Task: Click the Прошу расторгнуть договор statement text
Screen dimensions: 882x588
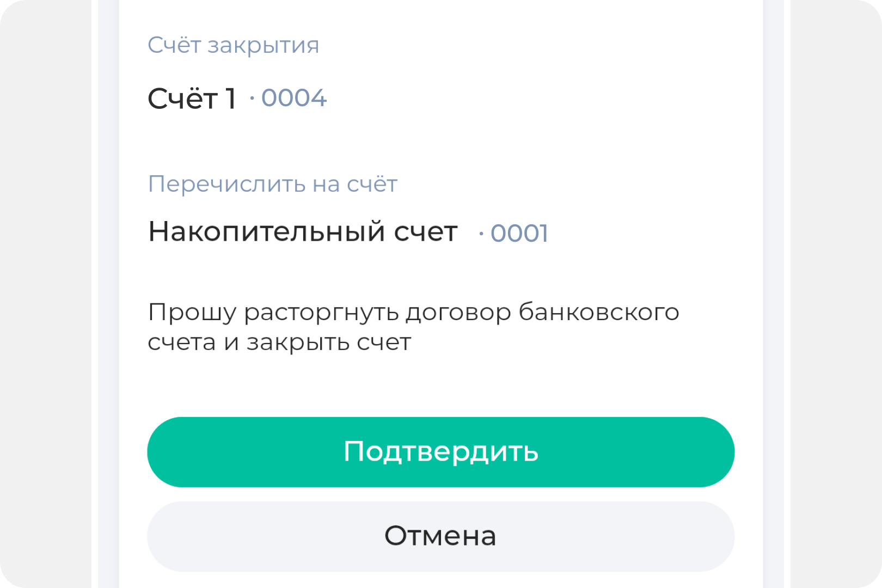Action: click(413, 327)
